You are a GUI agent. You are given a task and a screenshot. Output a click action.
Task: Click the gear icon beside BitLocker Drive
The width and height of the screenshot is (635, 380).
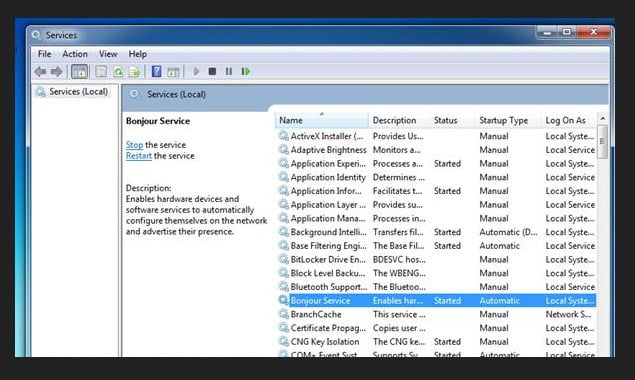tap(283, 259)
